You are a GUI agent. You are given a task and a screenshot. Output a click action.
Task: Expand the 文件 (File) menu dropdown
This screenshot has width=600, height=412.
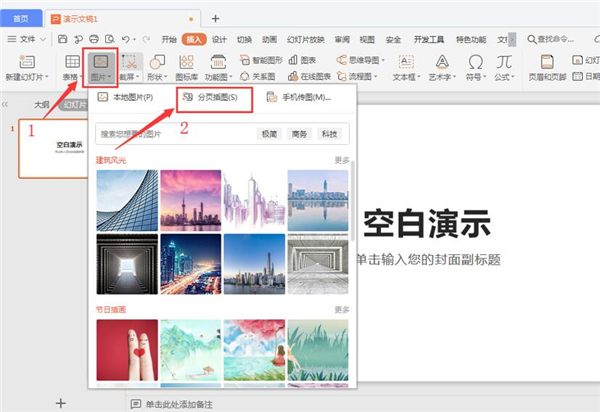(x=42, y=39)
